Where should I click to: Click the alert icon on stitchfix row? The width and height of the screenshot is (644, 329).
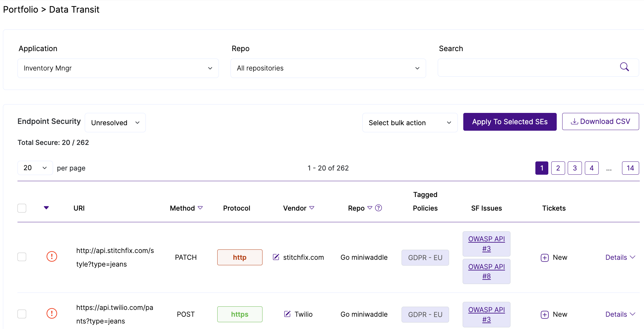pos(52,257)
